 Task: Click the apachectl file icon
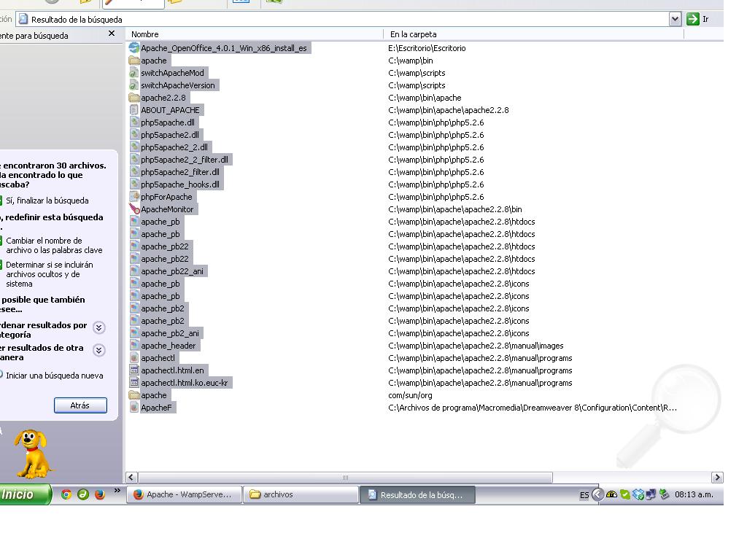click(134, 357)
